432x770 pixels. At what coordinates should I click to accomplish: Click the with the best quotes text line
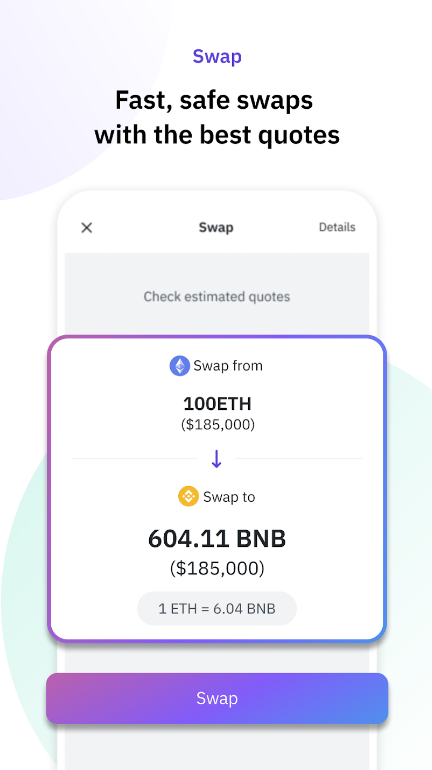217,135
